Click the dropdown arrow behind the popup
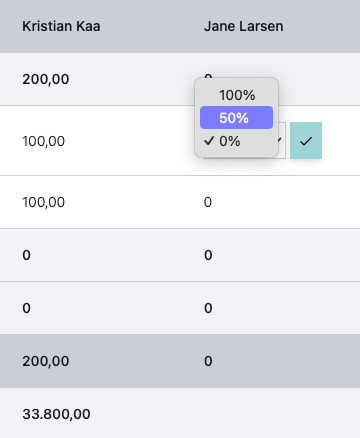 point(281,140)
